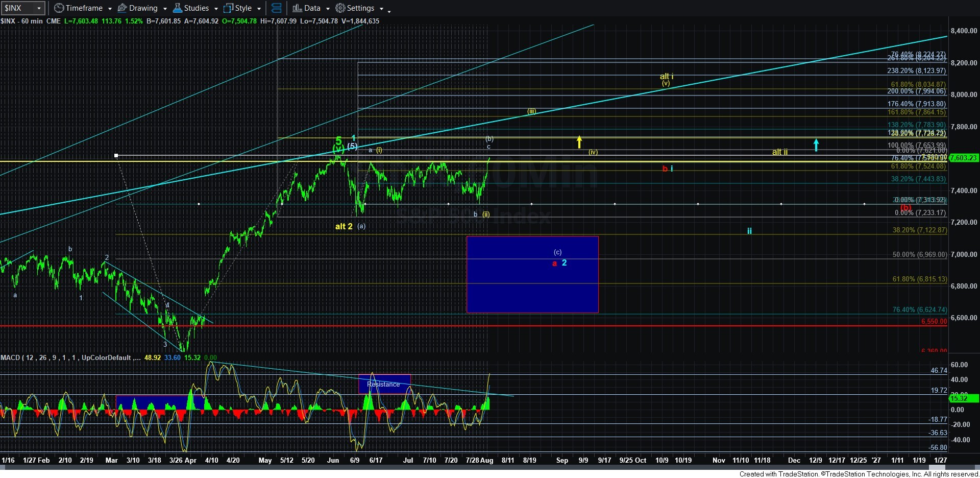This screenshot has width=980, height=478.
Task: Click the "L=7,603.48" last price value
Action: coord(82,21)
